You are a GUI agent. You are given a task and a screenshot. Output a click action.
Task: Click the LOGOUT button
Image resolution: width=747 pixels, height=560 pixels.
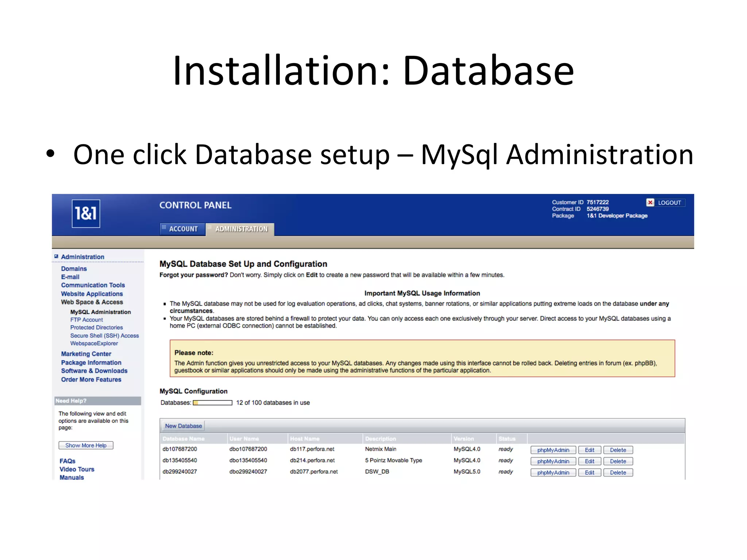[666, 202]
